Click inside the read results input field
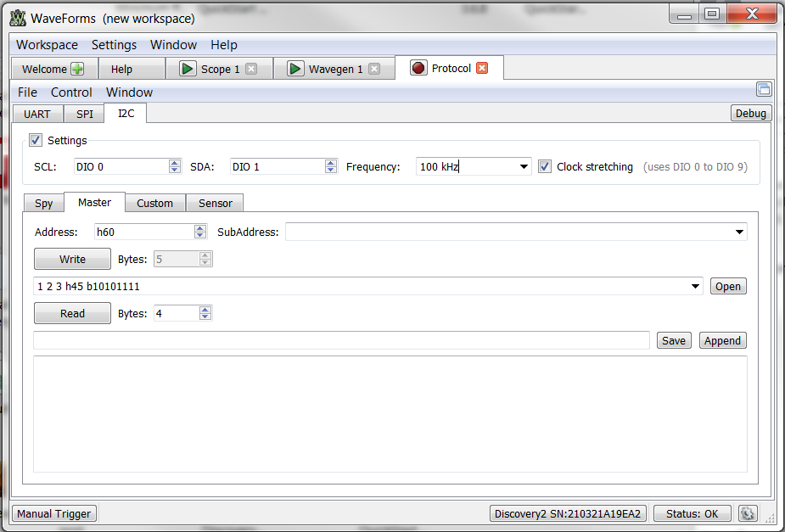This screenshot has height=532, width=785. click(x=339, y=339)
